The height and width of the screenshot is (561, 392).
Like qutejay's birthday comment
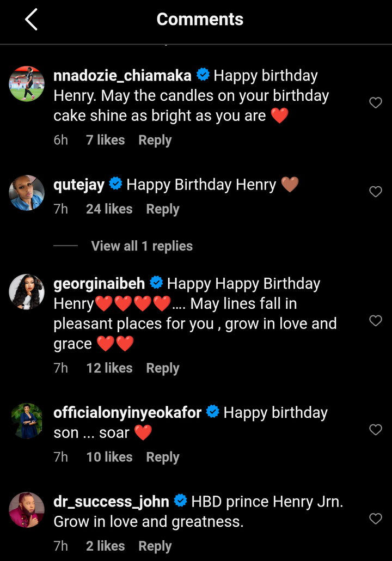click(x=376, y=191)
